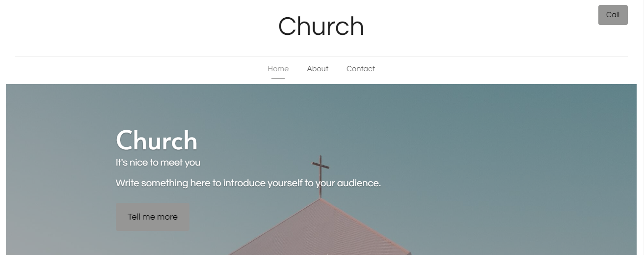This screenshot has height=255, width=644.
Task: Click the word "meet" in hero subtitle
Action: [x=172, y=163]
